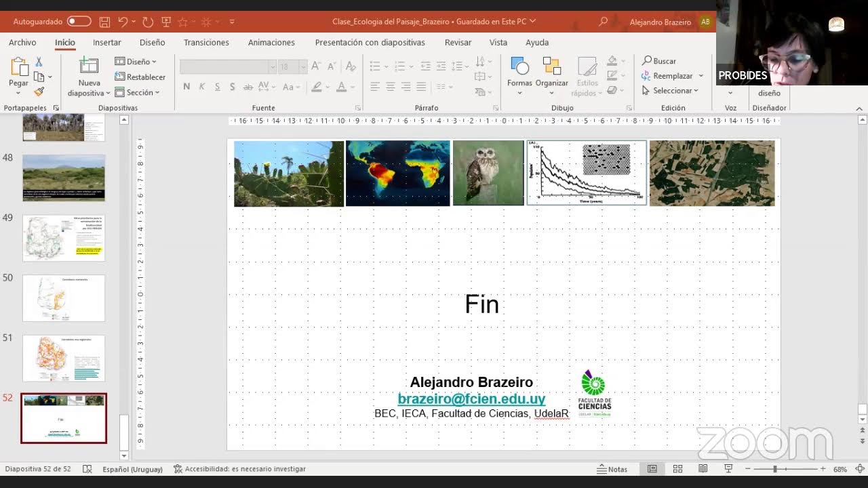Open the font name combo box

(228, 66)
